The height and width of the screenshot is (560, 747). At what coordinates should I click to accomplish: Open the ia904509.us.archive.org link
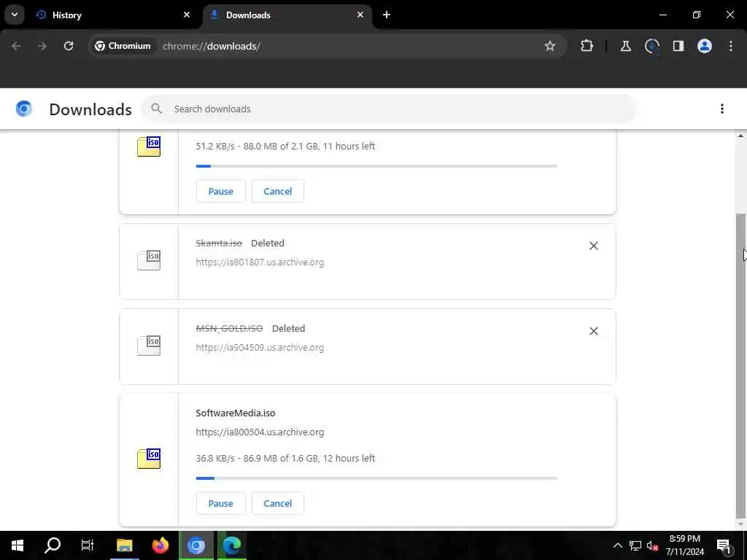260,348
